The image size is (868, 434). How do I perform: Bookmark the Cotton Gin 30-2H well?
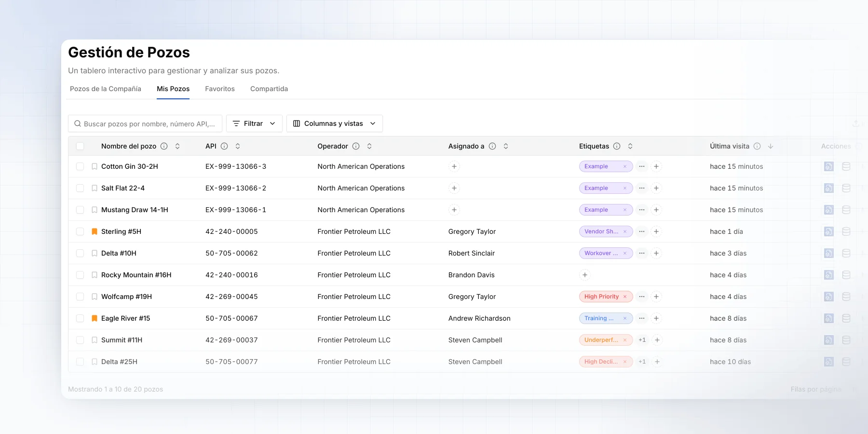click(95, 166)
